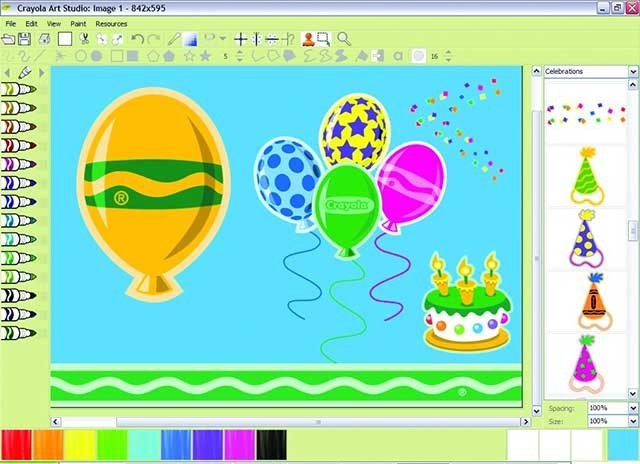This screenshot has width=640, height=464.
Task: Toggle the crosshair symmetry mode
Action: pos(241,39)
